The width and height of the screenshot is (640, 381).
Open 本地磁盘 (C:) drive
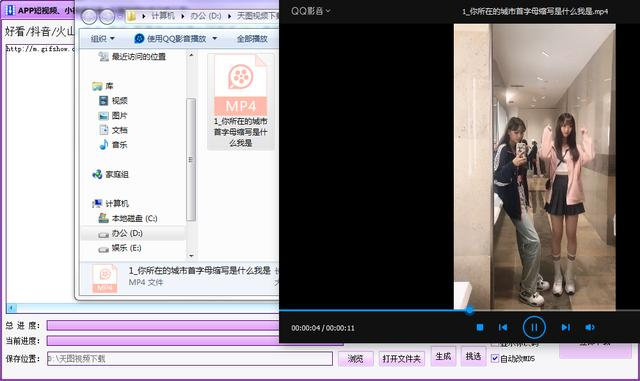coord(128,218)
